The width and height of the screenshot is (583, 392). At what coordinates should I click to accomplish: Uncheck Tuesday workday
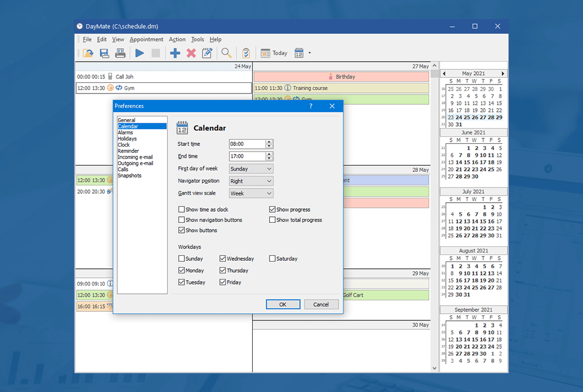pos(182,282)
